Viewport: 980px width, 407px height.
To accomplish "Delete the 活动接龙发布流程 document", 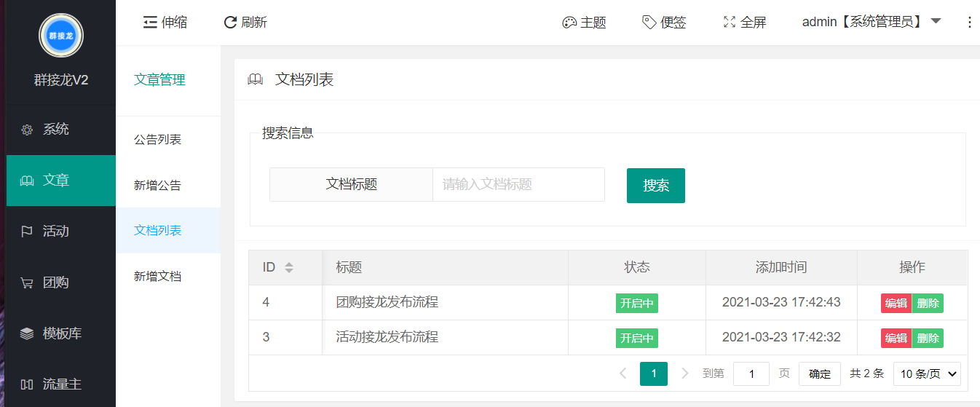I will tap(928, 339).
